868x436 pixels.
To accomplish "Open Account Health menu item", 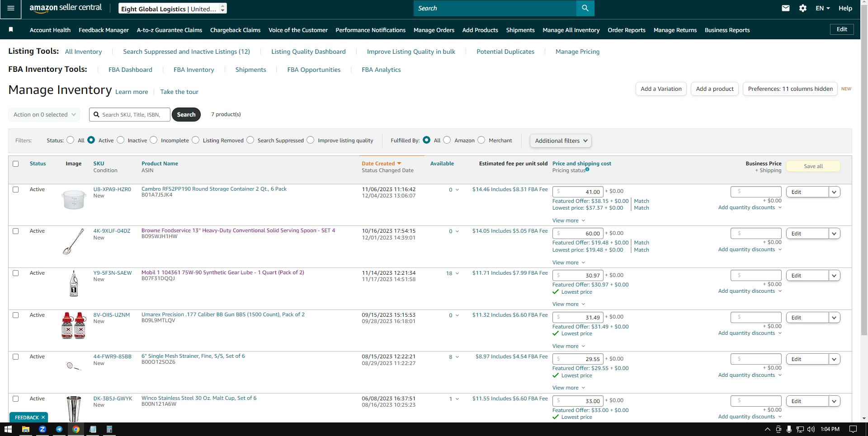I will pos(50,30).
